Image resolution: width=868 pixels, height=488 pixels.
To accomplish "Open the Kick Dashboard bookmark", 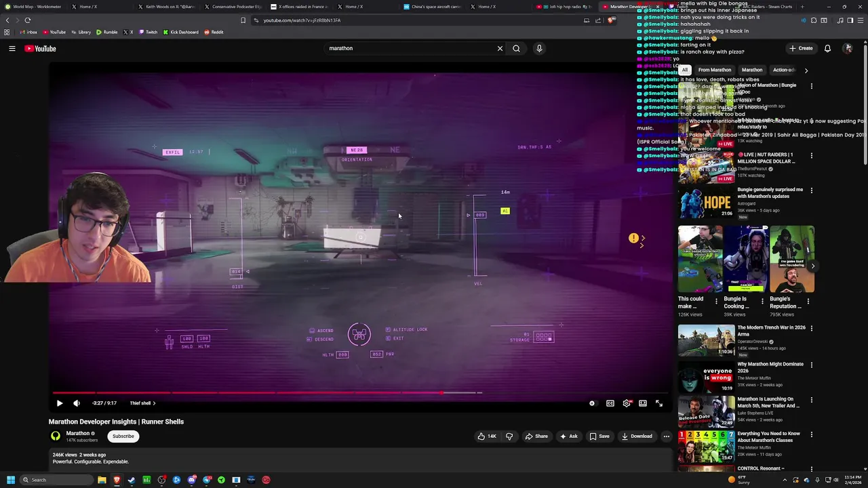I will (180, 32).
